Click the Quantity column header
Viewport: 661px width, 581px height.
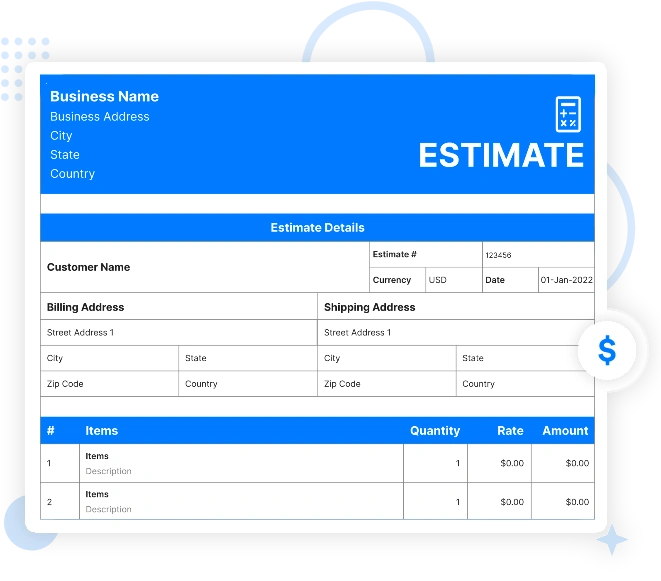[435, 430]
